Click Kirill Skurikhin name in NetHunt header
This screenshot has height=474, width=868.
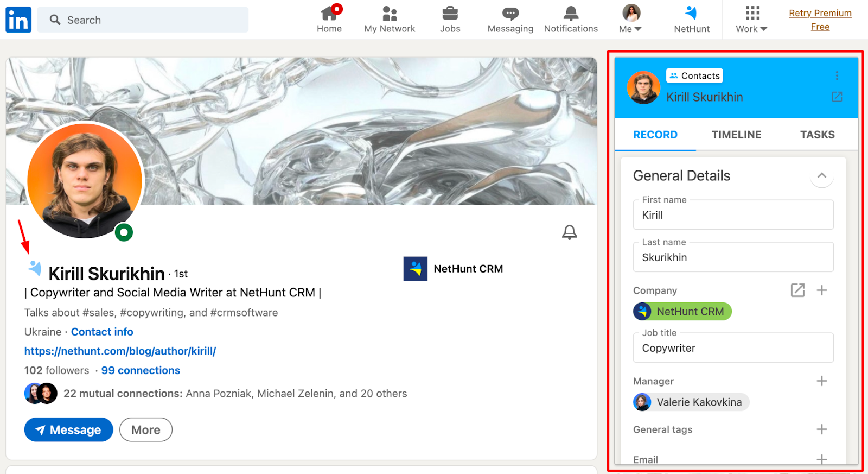704,97
